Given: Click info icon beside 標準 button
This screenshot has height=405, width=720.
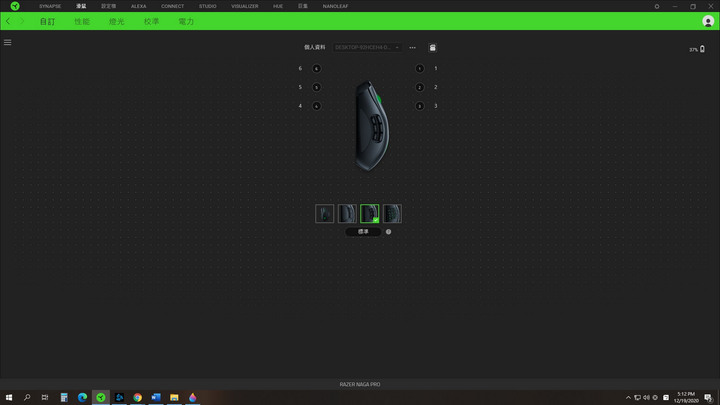Looking at the screenshot, I should (388, 231).
